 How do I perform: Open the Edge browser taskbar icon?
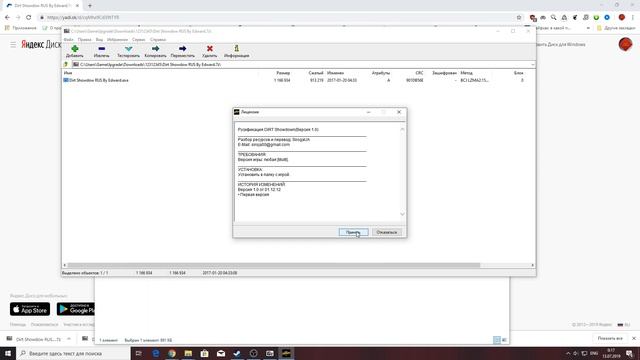pos(156,353)
